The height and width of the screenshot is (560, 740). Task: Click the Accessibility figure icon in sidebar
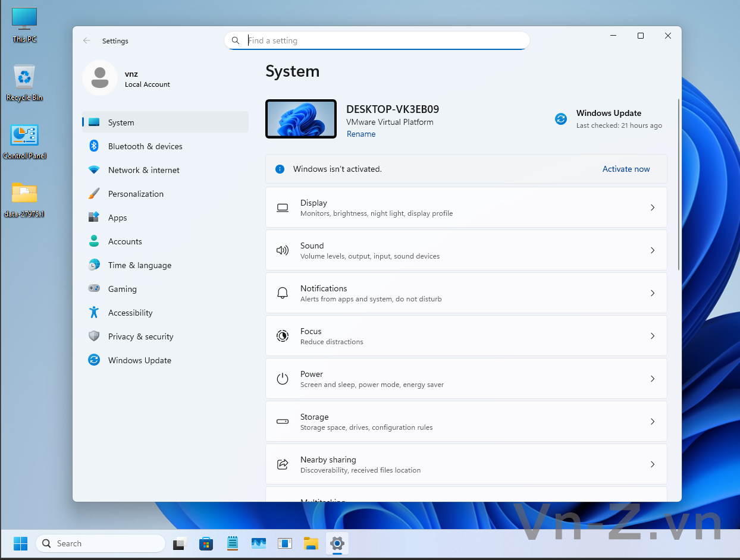pos(94,313)
